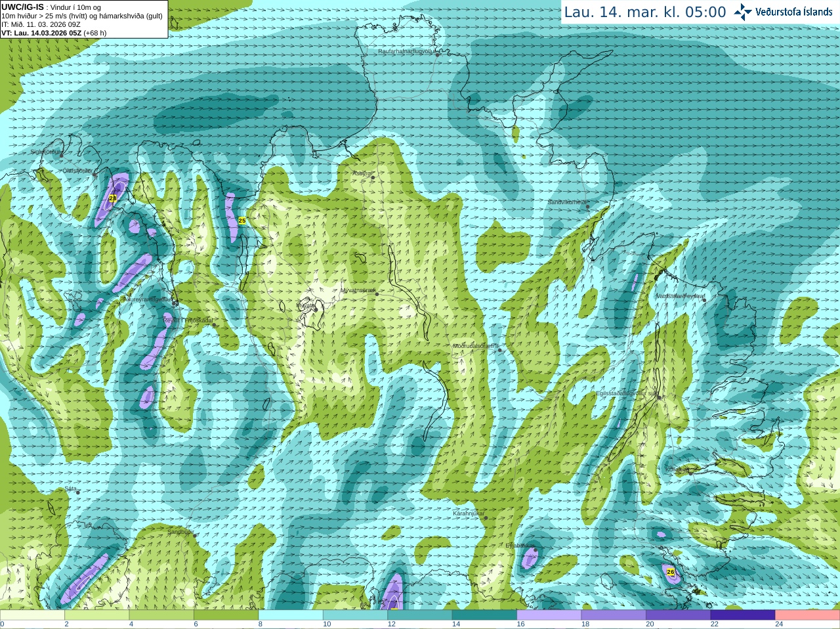Click the legend scale number 8
The image size is (840, 629).
[x=261, y=624]
